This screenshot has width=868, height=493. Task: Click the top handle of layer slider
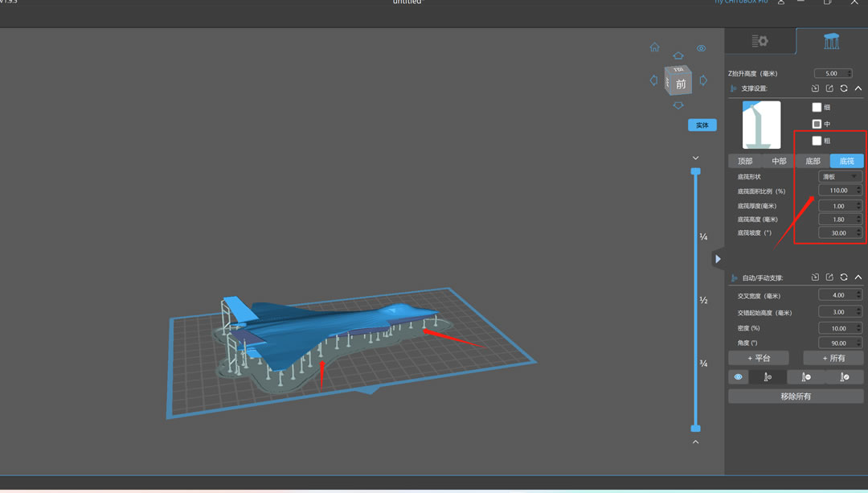tap(696, 172)
